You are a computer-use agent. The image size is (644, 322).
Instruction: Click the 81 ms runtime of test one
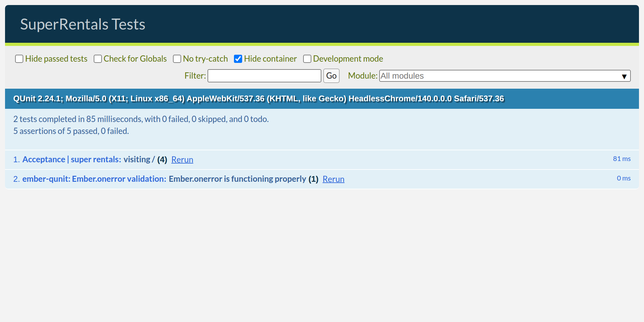pos(622,159)
